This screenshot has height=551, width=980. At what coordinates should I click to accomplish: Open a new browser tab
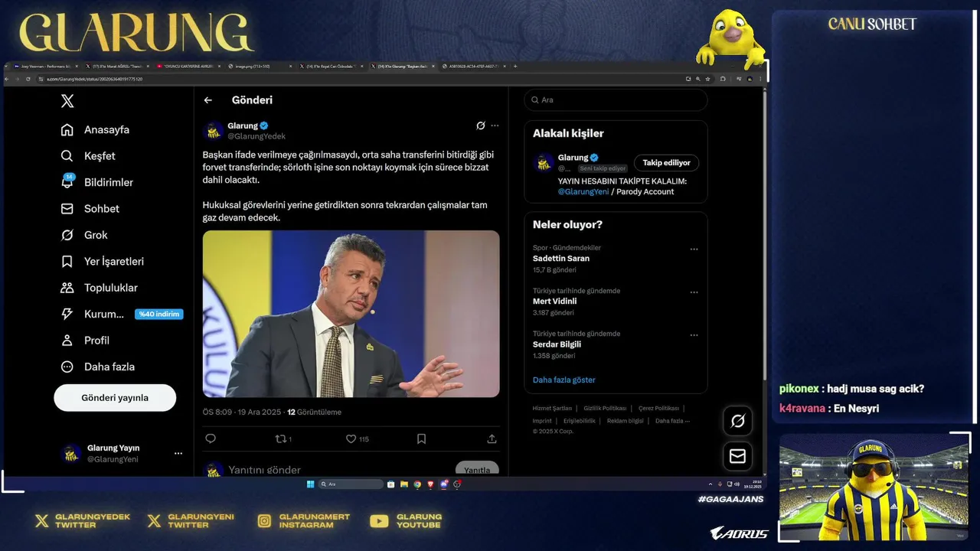coord(515,67)
